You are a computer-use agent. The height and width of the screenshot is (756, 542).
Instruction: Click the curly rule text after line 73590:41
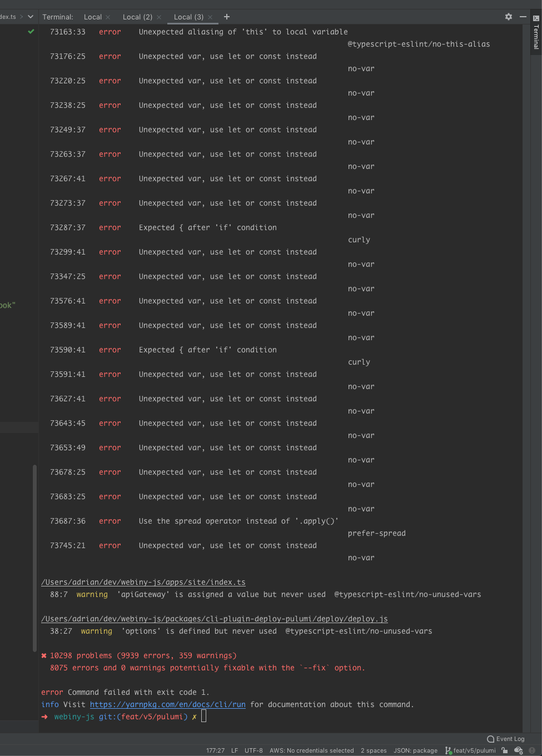click(359, 362)
